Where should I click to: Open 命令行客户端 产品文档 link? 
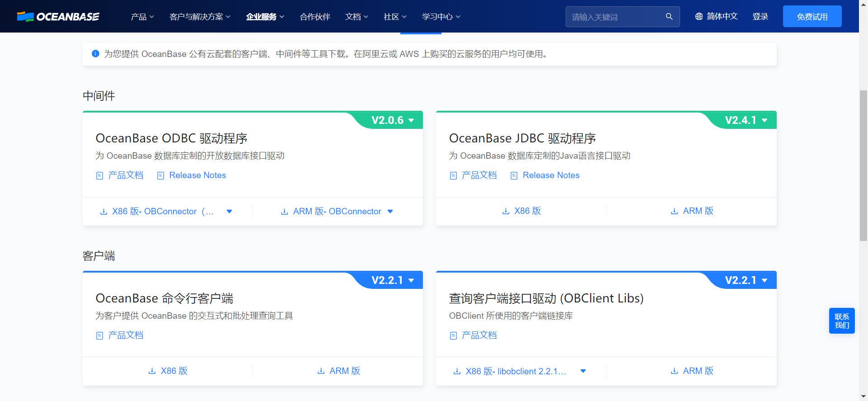(126, 335)
